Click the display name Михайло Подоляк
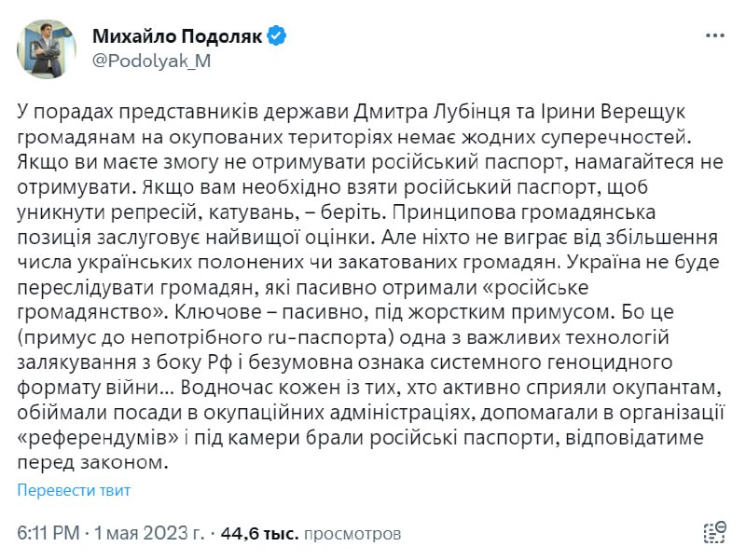 [177, 36]
